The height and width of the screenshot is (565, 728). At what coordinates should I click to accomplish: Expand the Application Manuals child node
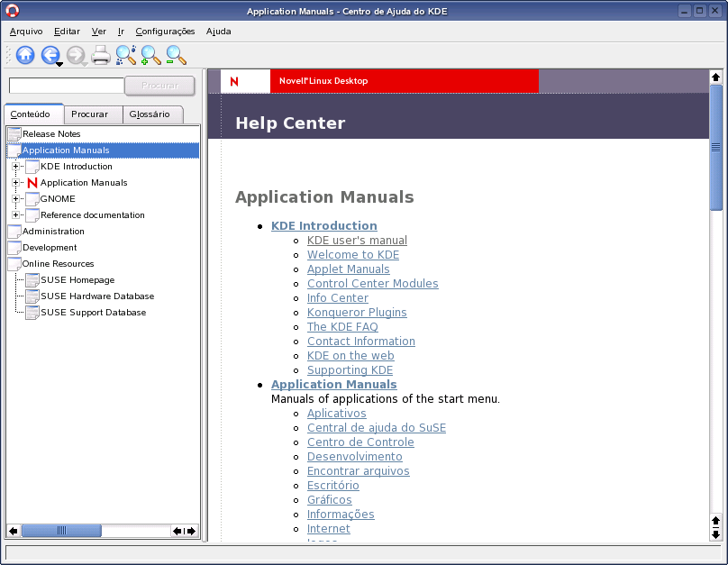tap(15, 182)
